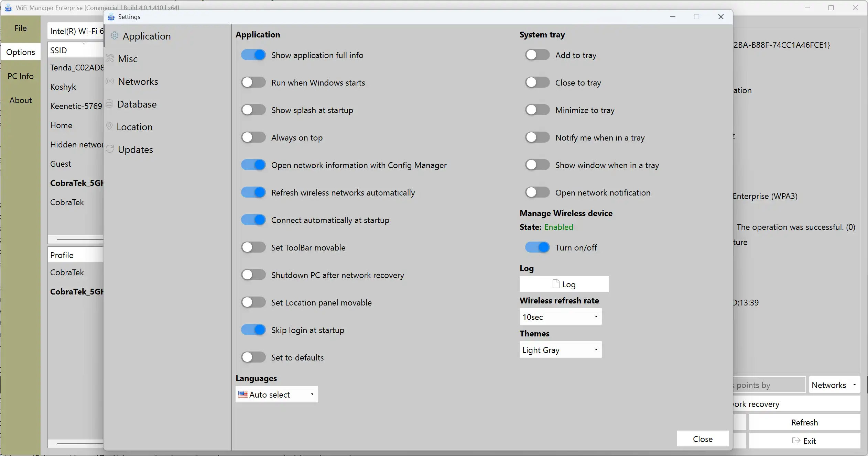Open the Wireless refresh rate dropdown
This screenshot has width=868, height=456.
click(x=561, y=317)
